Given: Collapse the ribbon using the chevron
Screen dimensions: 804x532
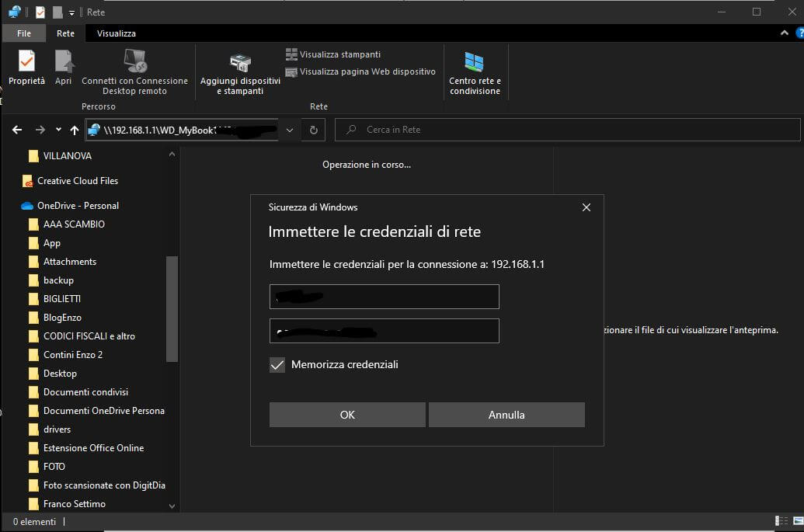Looking at the screenshot, I should (x=784, y=33).
